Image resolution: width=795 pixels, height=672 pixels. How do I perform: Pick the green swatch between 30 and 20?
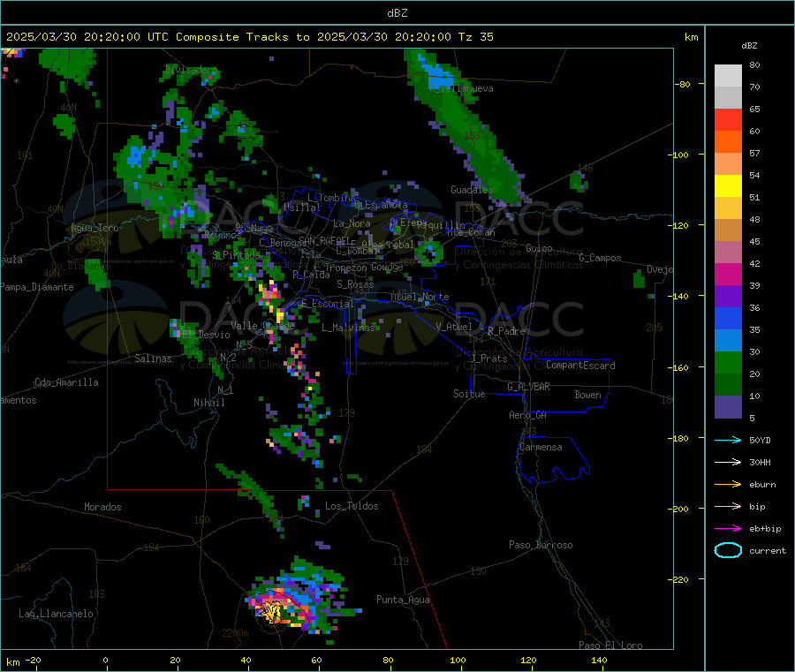coord(728,362)
